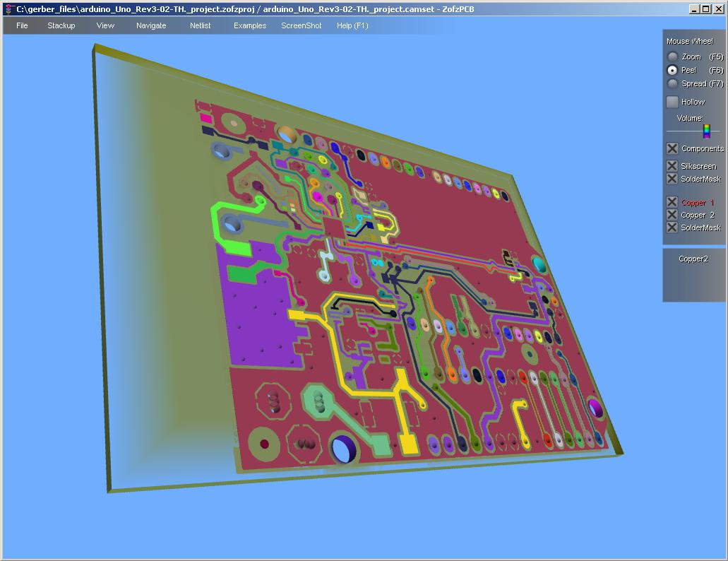
Task: Open the Examples menu
Action: click(x=250, y=25)
